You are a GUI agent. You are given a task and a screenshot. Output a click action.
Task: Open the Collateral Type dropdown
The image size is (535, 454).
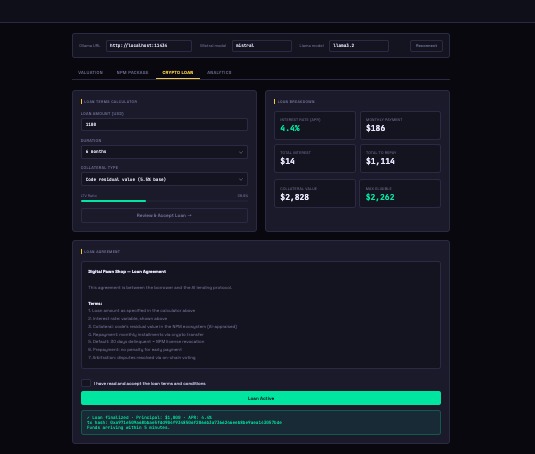tap(164, 179)
